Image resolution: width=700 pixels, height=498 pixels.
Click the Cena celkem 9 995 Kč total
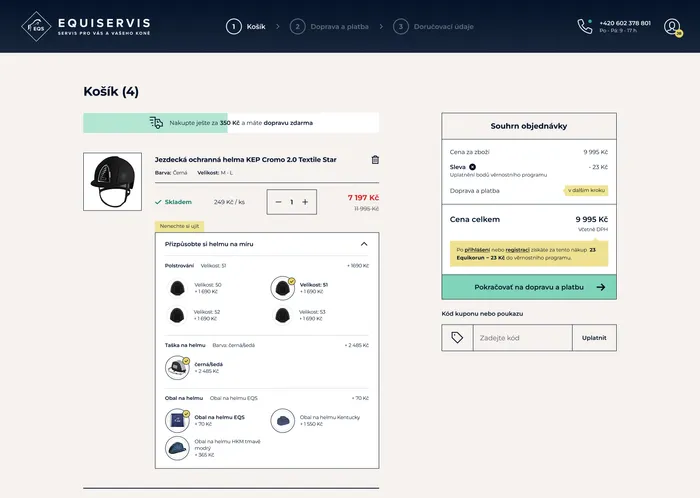tap(529, 219)
